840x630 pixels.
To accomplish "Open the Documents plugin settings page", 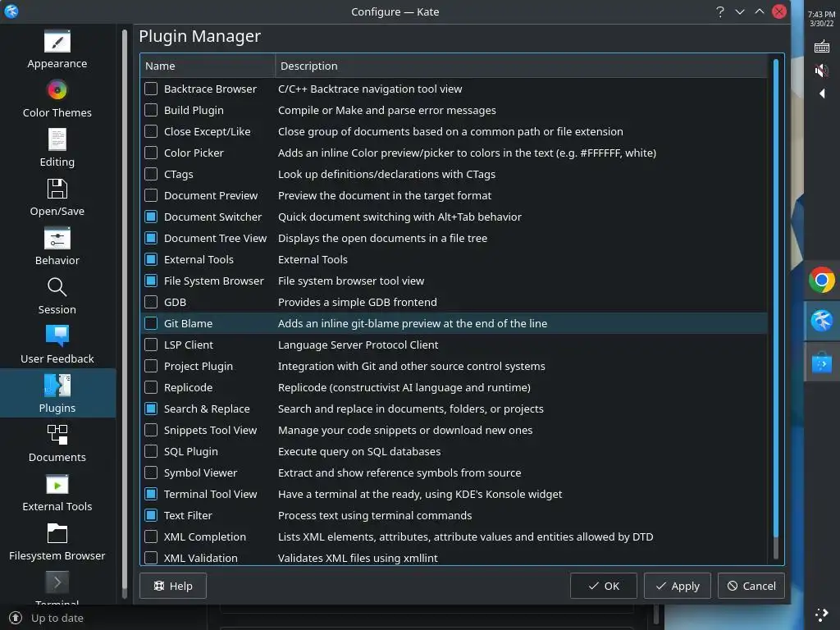I will pos(57,444).
